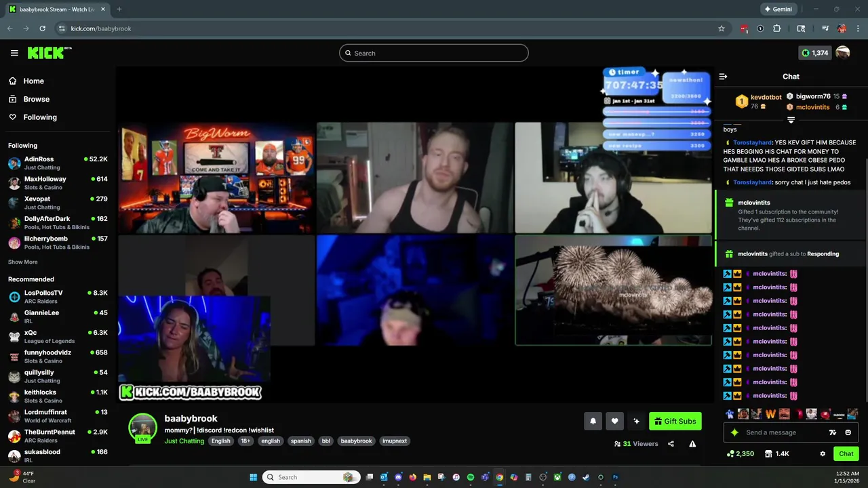Open Xevopat channel in sidebar
The width and height of the screenshot is (868, 488).
tap(58, 203)
